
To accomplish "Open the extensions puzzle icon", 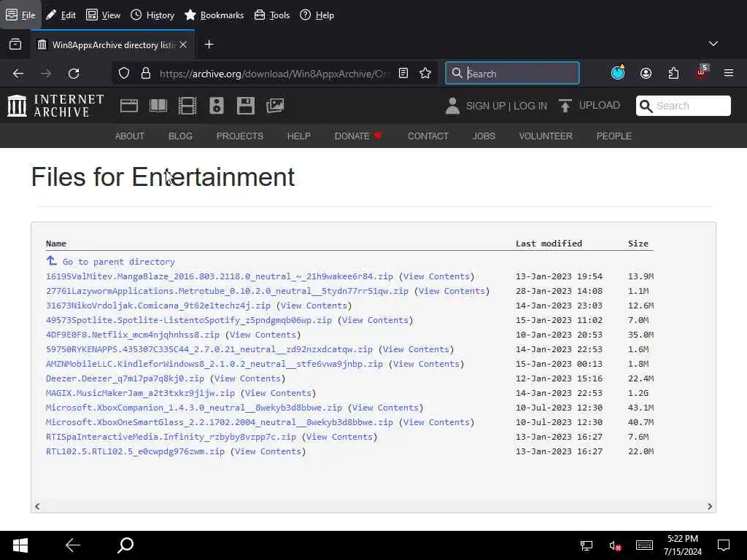I will tap(673, 74).
